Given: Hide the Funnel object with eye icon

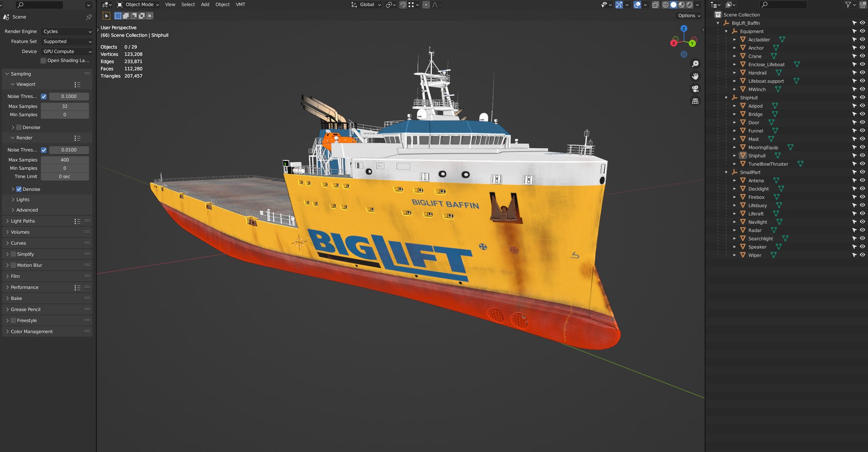Looking at the screenshot, I should coord(862,131).
